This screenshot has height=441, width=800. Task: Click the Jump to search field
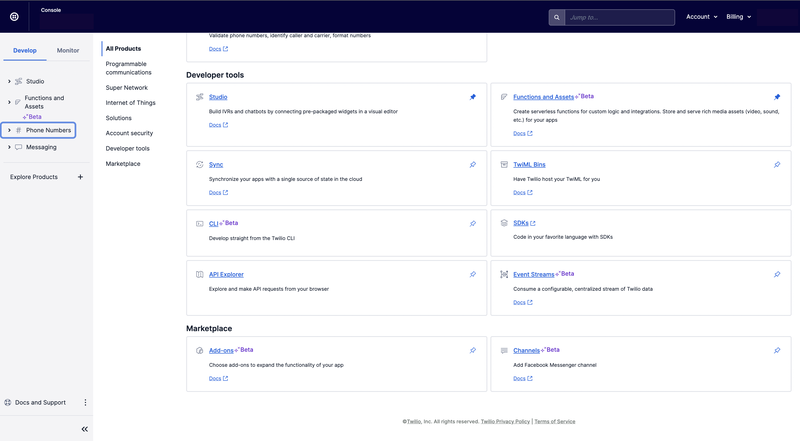tap(619, 17)
